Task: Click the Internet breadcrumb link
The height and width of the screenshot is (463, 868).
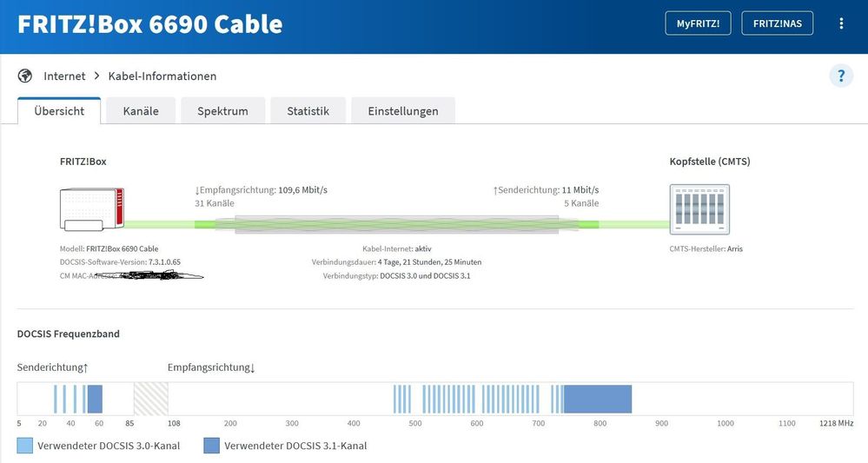Action: 64,76
